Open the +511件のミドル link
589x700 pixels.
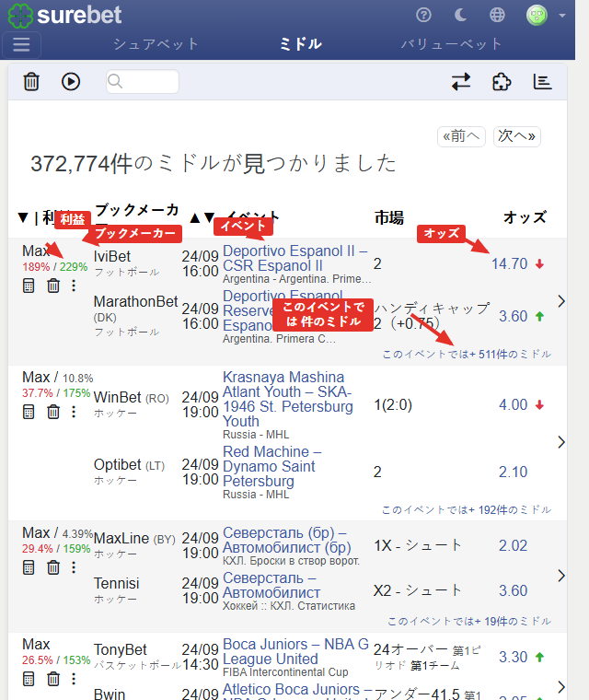(x=467, y=354)
